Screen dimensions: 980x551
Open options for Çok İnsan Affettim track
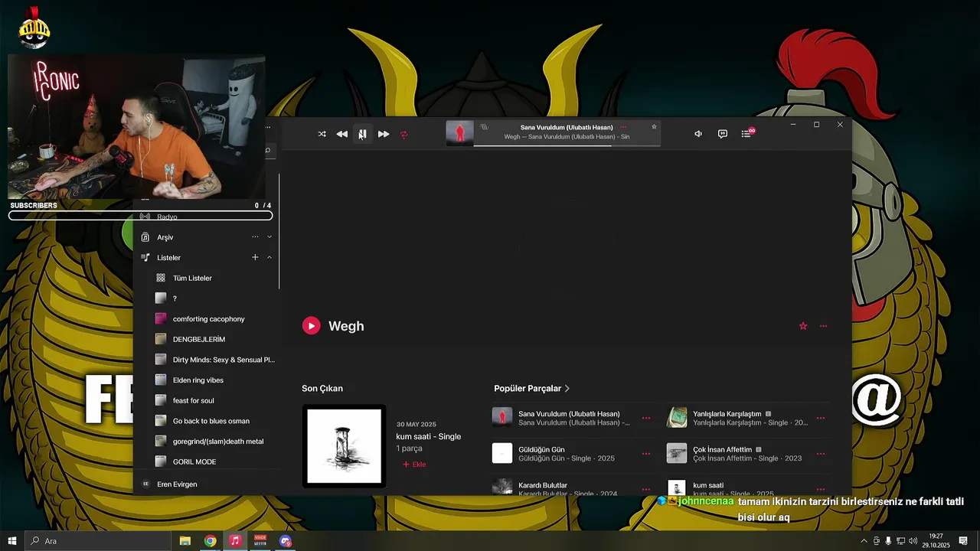click(821, 454)
